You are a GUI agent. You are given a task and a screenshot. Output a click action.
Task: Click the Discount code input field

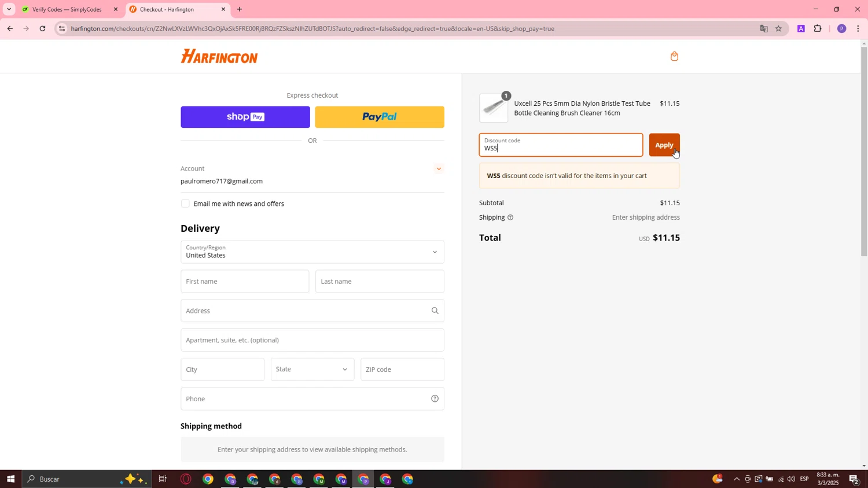tap(561, 145)
